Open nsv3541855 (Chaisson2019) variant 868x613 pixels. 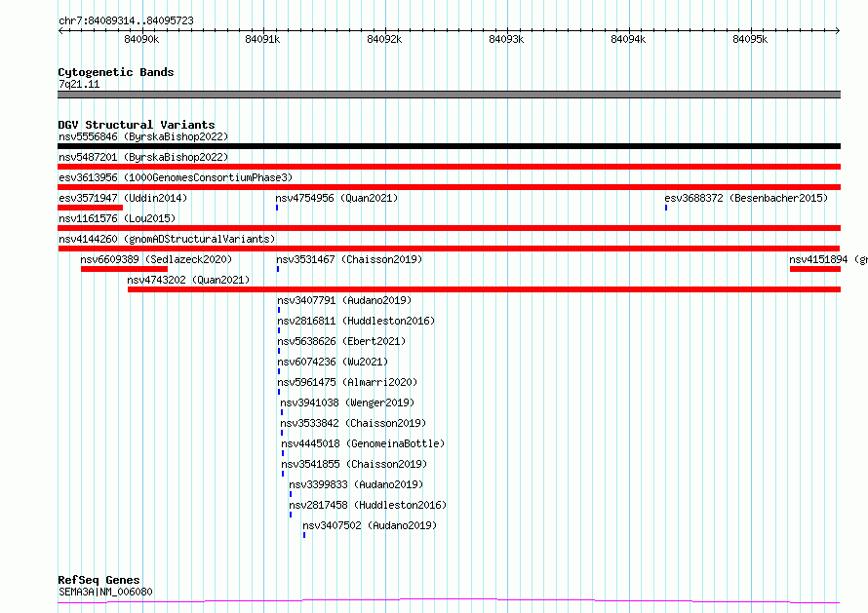(354, 464)
